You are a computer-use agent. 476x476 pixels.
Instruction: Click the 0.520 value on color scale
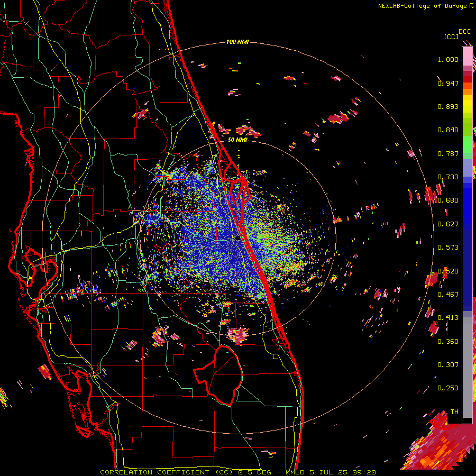[448, 271]
